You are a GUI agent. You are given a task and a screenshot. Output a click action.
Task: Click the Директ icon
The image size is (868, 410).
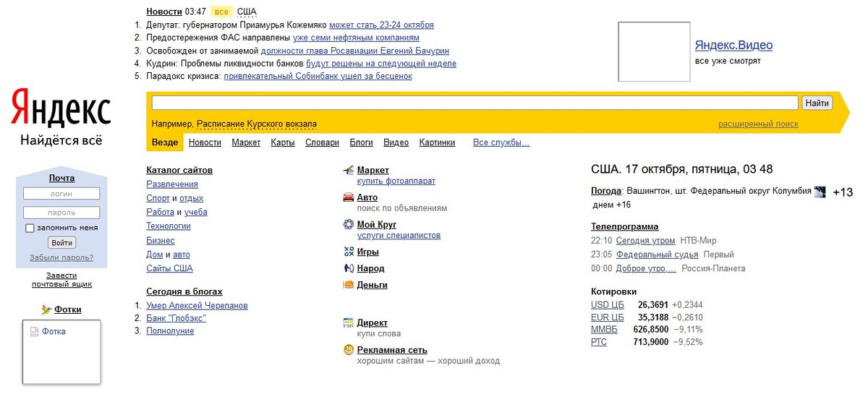click(x=348, y=323)
